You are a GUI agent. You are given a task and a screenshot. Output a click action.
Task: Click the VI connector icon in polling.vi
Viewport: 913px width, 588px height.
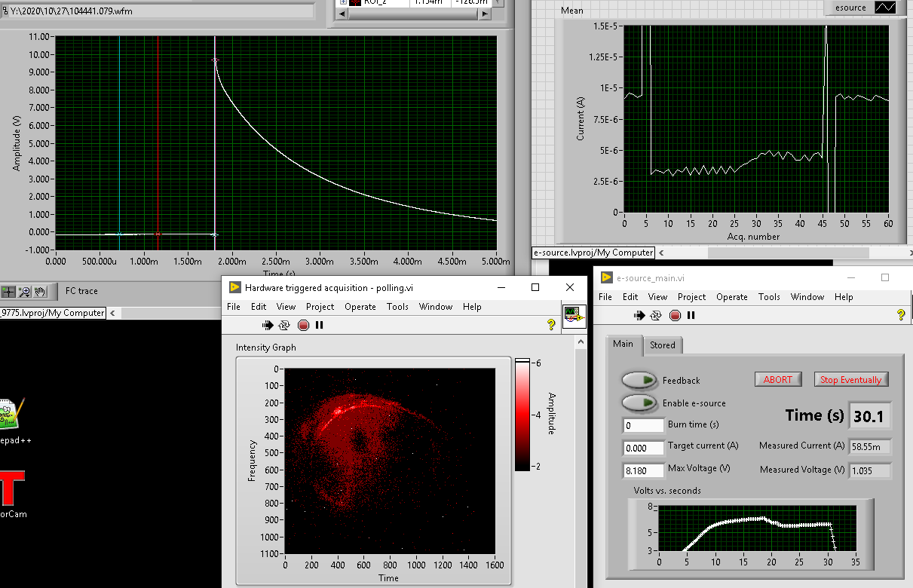pyautogui.click(x=574, y=315)
